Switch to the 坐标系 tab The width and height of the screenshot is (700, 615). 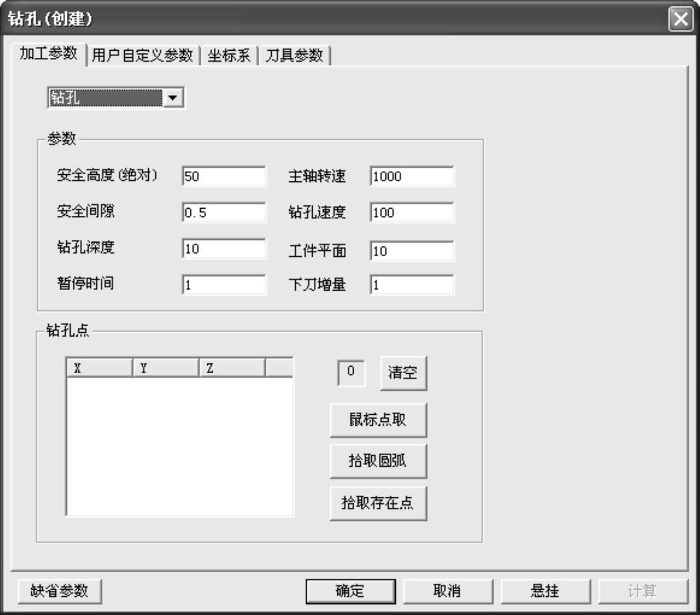[x=229, y=56]
